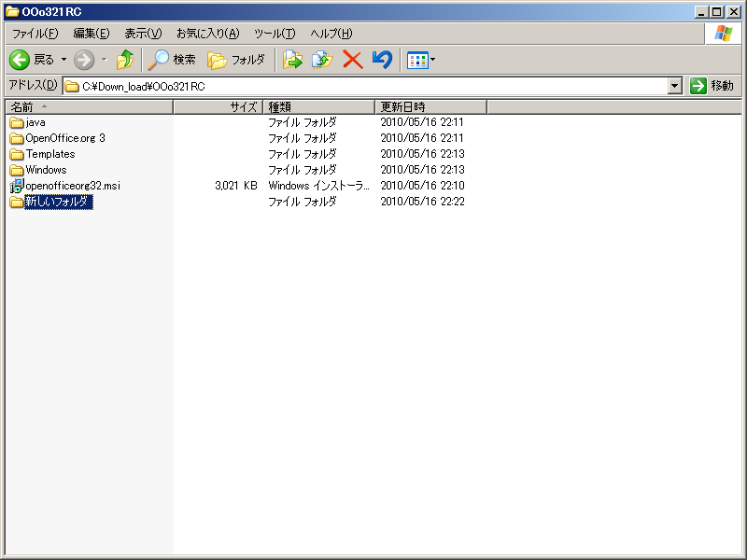Select the 新しいフォルダ folder icon
This screenshot has height=560, width=747.
pos(17,202)
